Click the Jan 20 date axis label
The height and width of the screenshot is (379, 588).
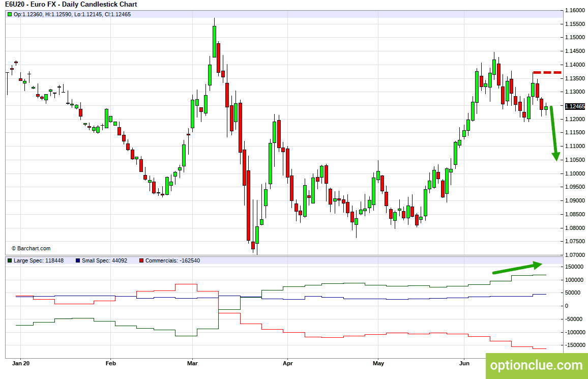point(21,363)
